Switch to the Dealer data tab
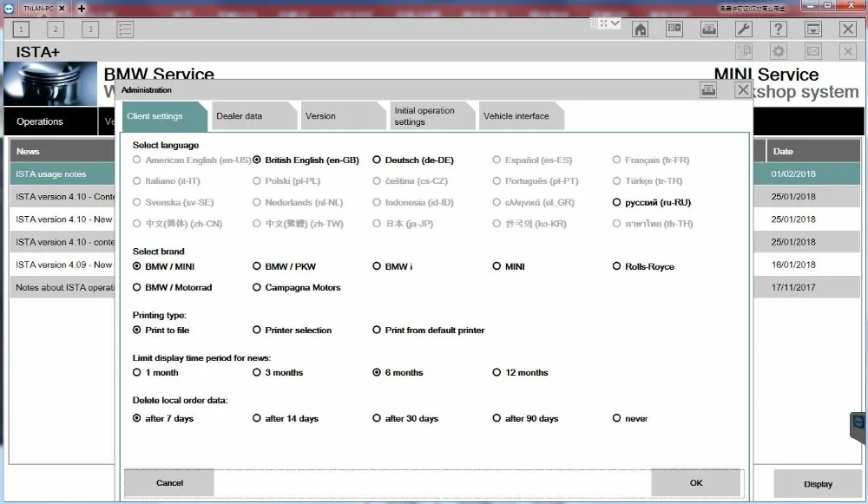 coord(253,116)
